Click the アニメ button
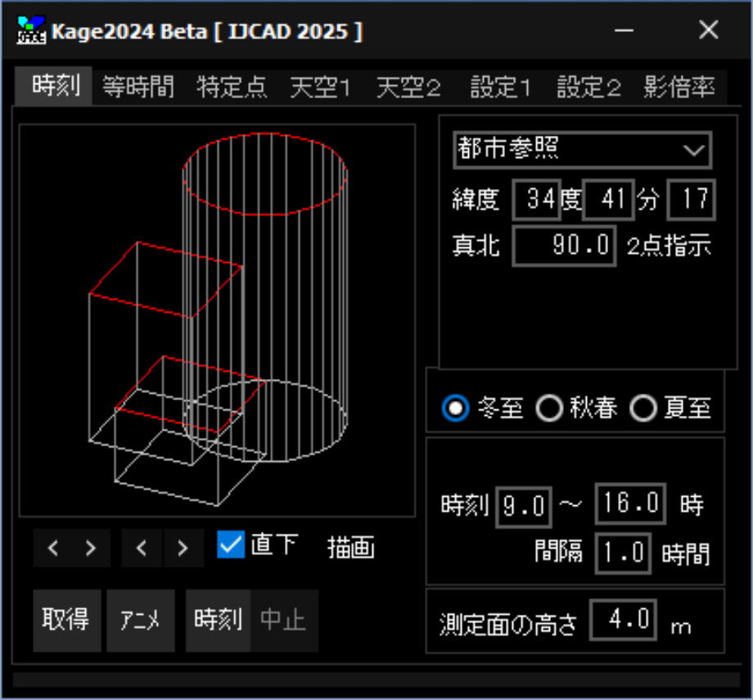The width and height of the screenshot is (753, 700). pos(140,621)
